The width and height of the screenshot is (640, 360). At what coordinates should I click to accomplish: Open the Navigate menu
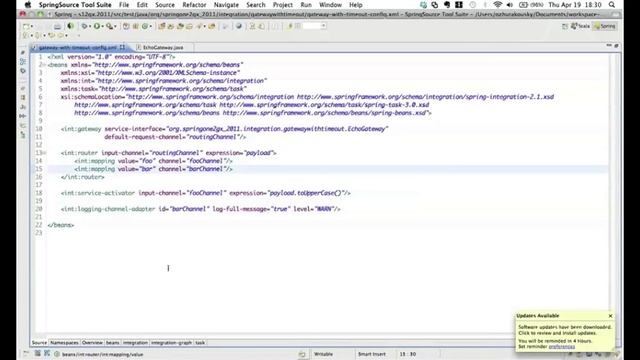(226, 5)
